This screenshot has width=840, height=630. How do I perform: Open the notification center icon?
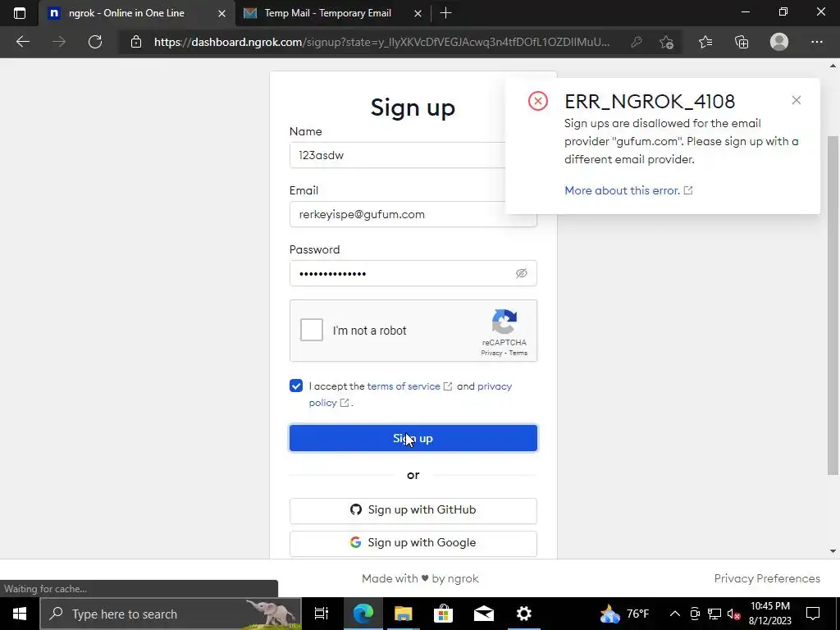tap(813, 614)
